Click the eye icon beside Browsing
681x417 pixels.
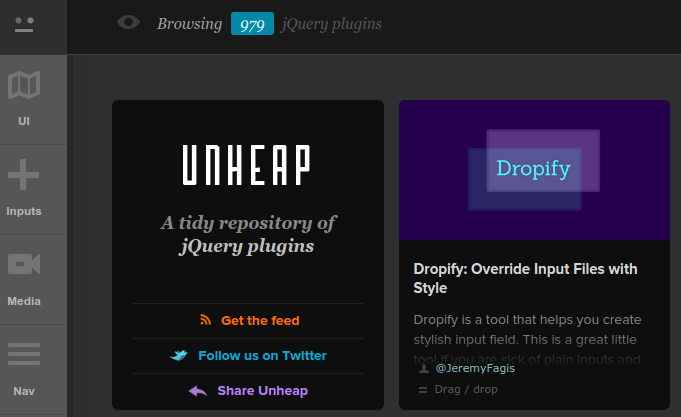point(128,22)
